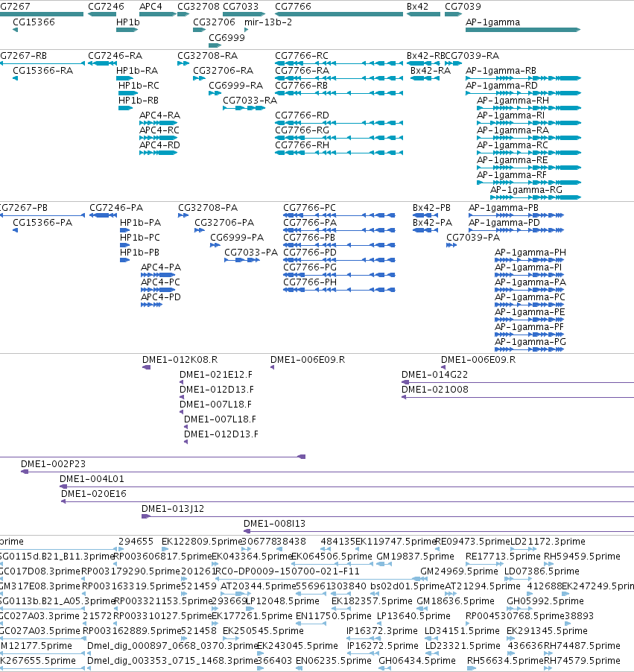634x672 pixels.
Task: Select protein label CG7033-PA
Action: (251, 253)
